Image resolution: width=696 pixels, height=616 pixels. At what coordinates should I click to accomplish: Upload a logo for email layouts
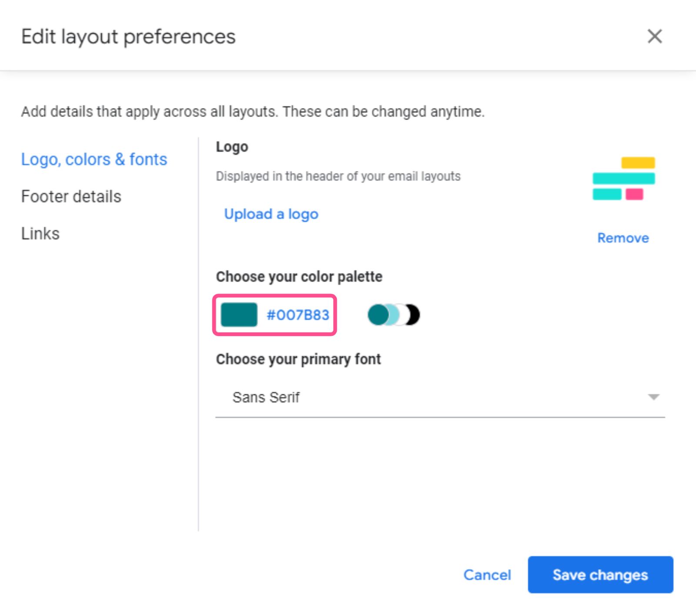pos(271,214)
